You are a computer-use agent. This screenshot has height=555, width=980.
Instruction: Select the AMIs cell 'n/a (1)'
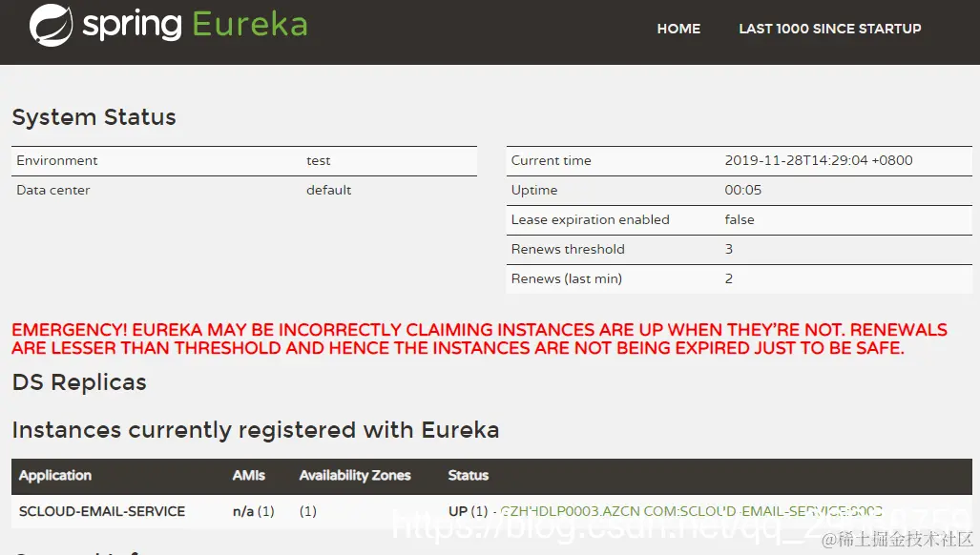[254, 511]
